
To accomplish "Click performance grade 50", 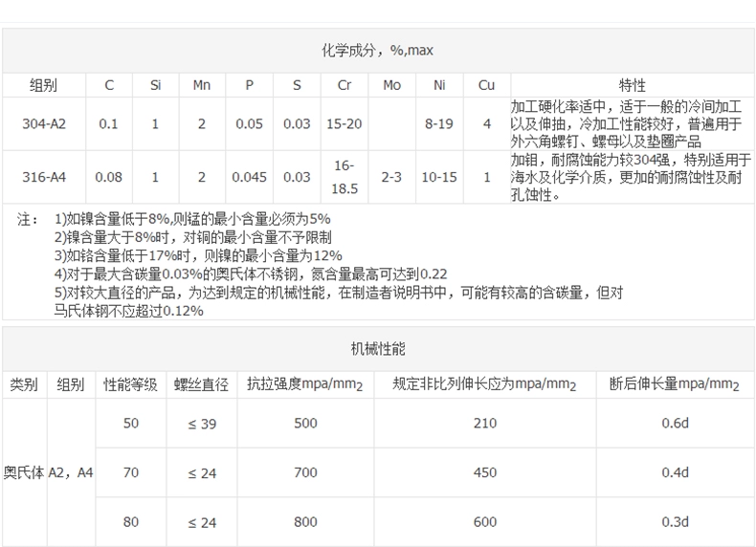I will click(x=131, y=423).
